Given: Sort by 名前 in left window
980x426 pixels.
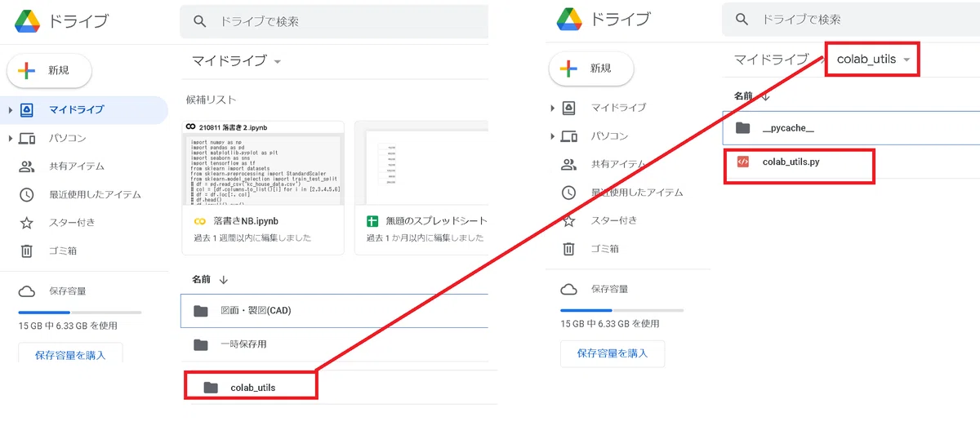Looking at the screenshot, I should (x=201, y=279).
